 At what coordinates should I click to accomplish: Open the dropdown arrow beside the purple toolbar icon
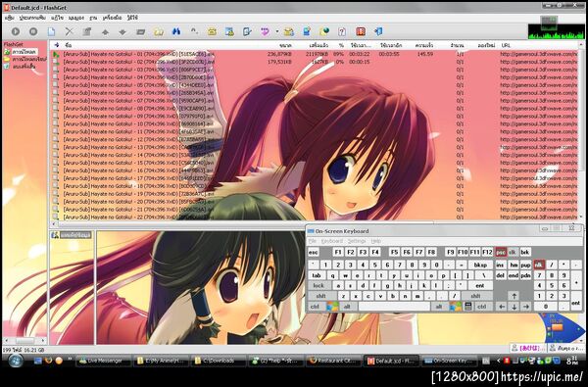click(x=277, y=32)
